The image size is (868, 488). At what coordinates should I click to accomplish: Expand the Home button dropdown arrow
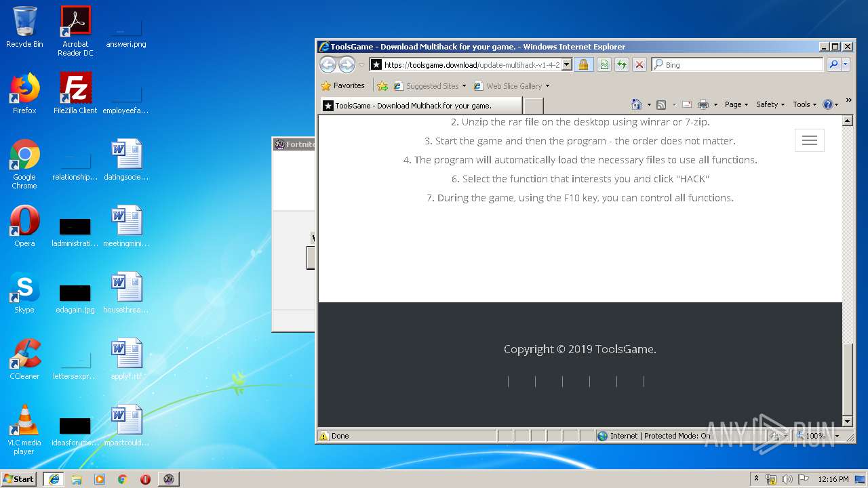(x=649, y=104)
